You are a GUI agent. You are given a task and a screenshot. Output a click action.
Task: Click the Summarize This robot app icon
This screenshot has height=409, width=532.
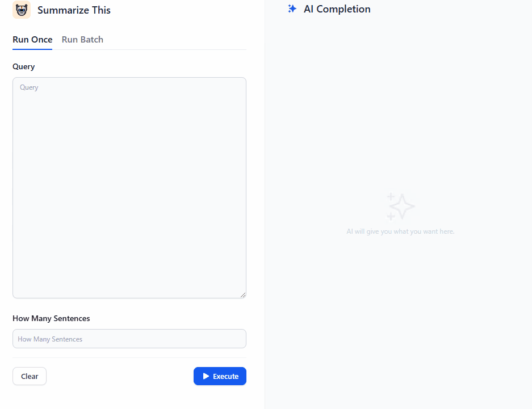click(22, 10)
